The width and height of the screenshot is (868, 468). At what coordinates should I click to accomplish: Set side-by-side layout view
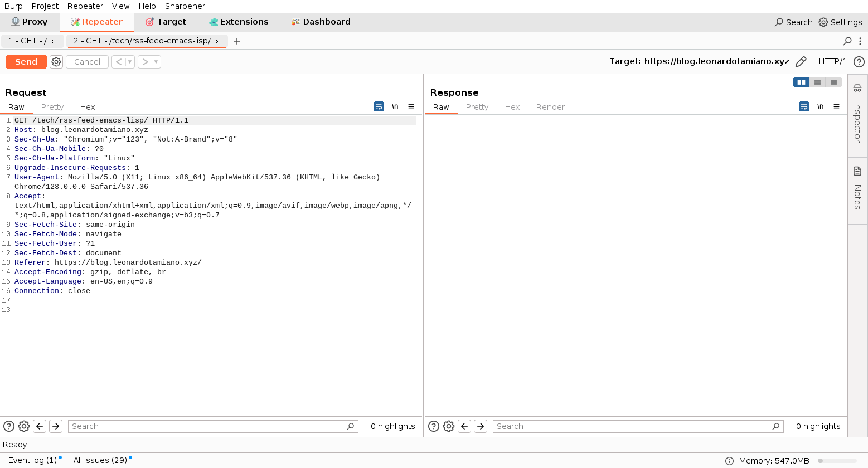[x=801, y=82]
